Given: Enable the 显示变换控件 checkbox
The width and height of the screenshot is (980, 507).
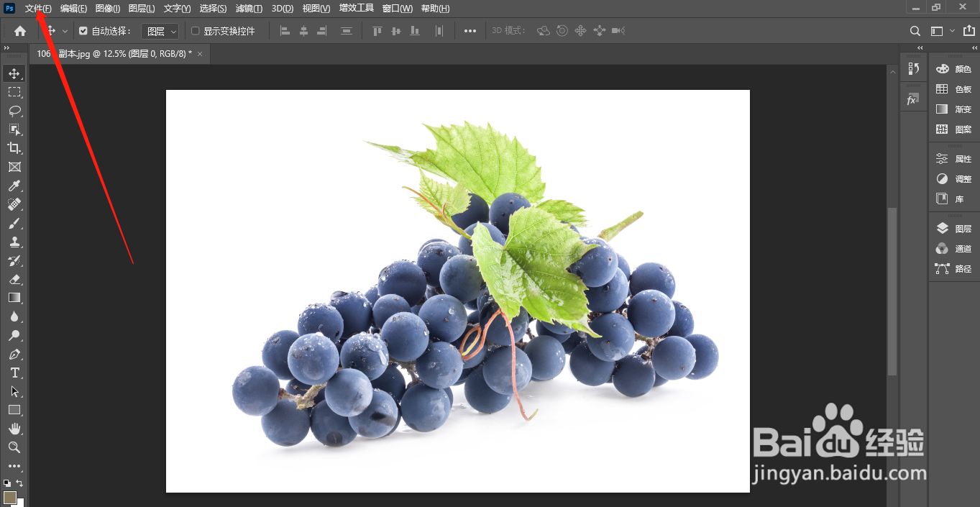Looking at the screenshot, I should click(196, 31).
